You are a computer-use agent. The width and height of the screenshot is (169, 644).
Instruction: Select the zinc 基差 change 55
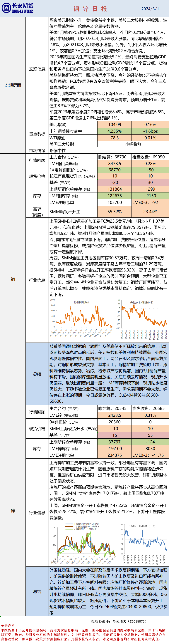(150, 435)
